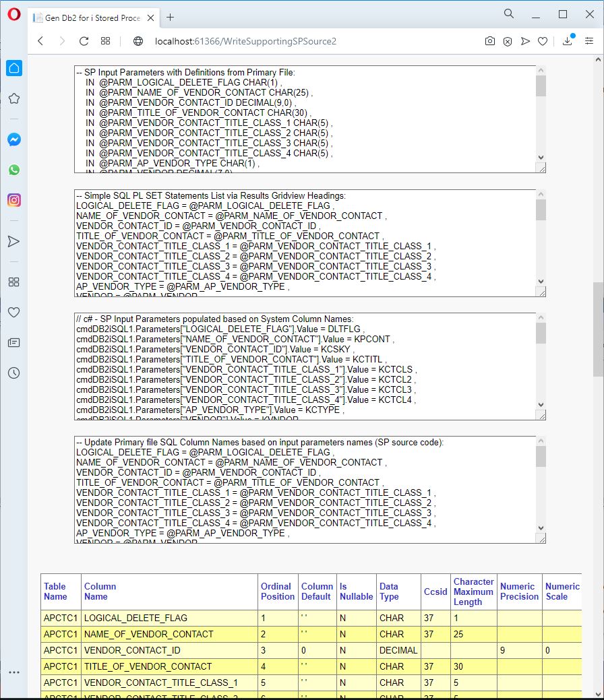Click the Gen Db2 for i tab title
The width and height of the screenshot is (604, 700).
pyautogui.click(x=92, y=18)
